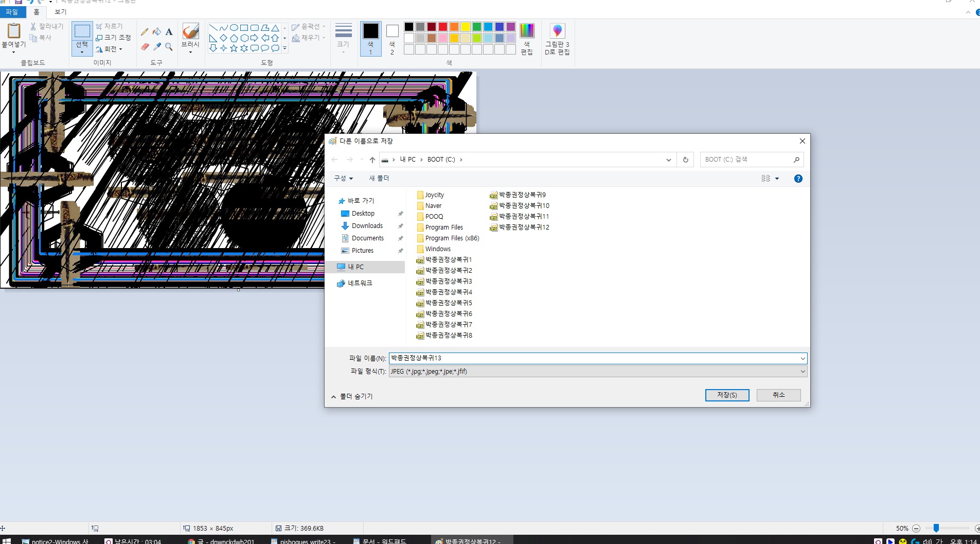980x544 pixels.
Task: Expand the file type JPEG dropdown
Action: coord(803,372)
